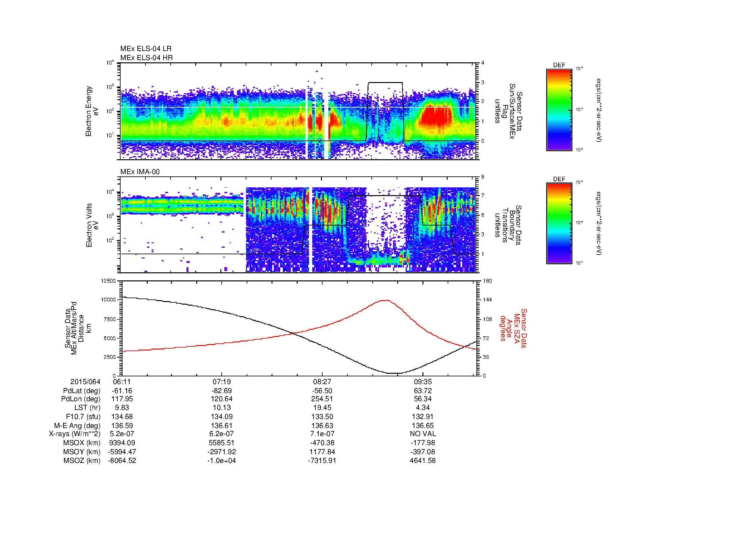Click the 'MEx ELS-04 LR' title
756x534 pixels.
(x=146, y=49)
